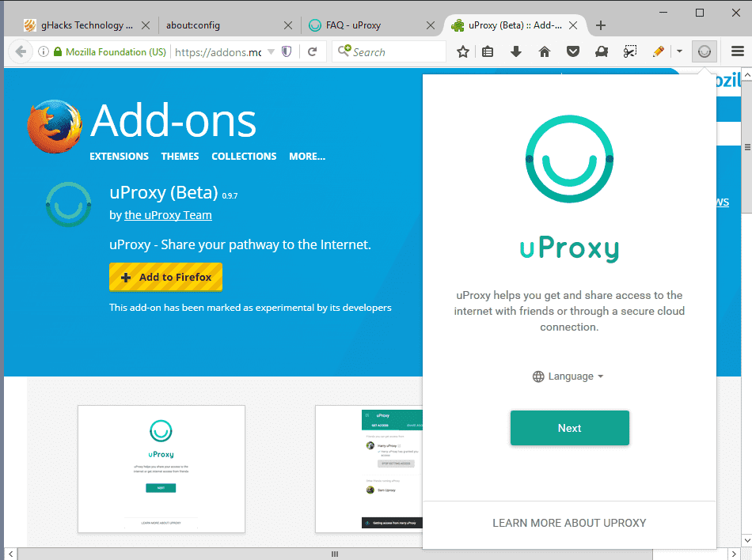The width and height of the screenshot is (752, 560).
Task: Close the uProxy (Beta) Add-ons tab
Action: click(572, 25)
